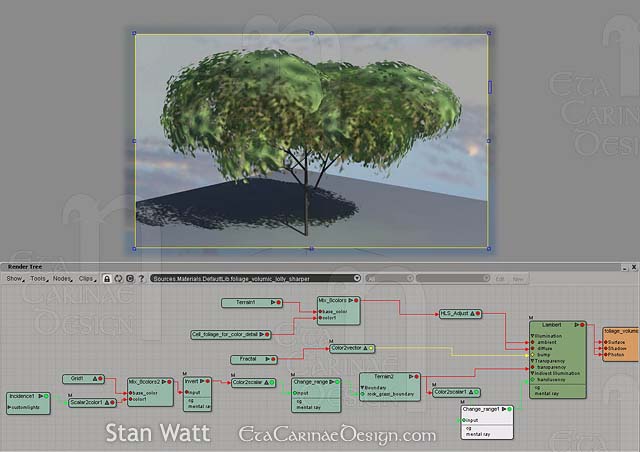This screenshot has width=640, height=452.
Task: Click the red output port on Terrain1 node
Action: coord(280,301)
